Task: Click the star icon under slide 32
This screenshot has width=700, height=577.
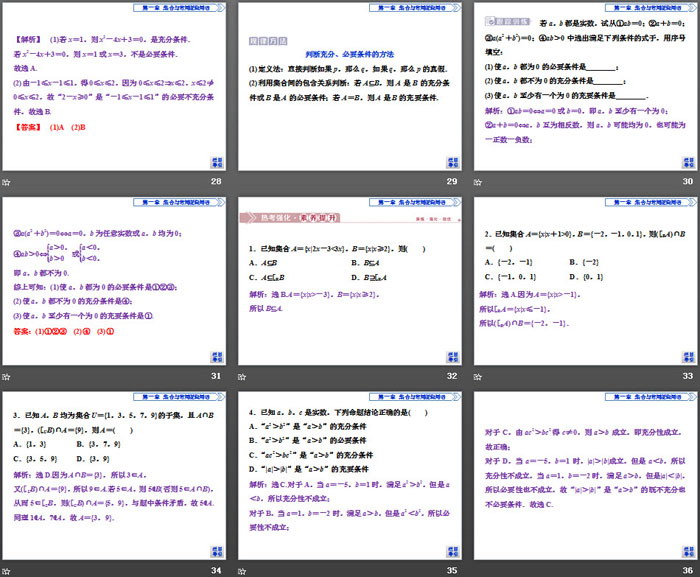Action: [x=242, y=376]
